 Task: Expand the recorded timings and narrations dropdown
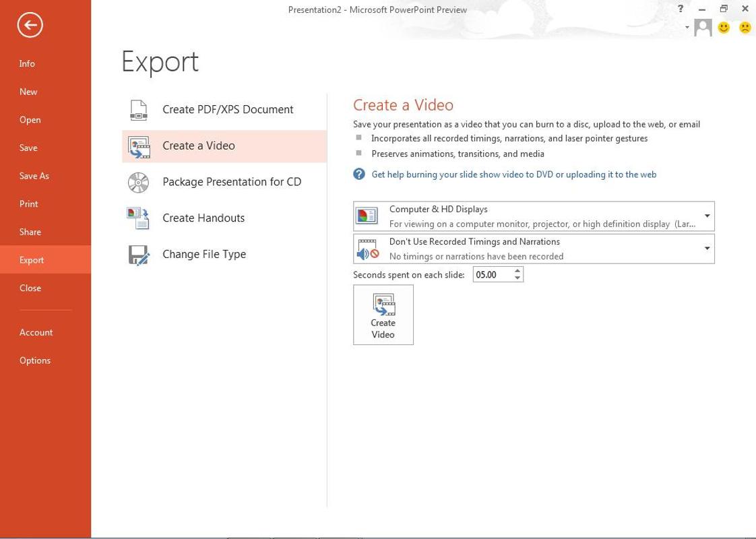pyautogui.click(x=707, y=249)
